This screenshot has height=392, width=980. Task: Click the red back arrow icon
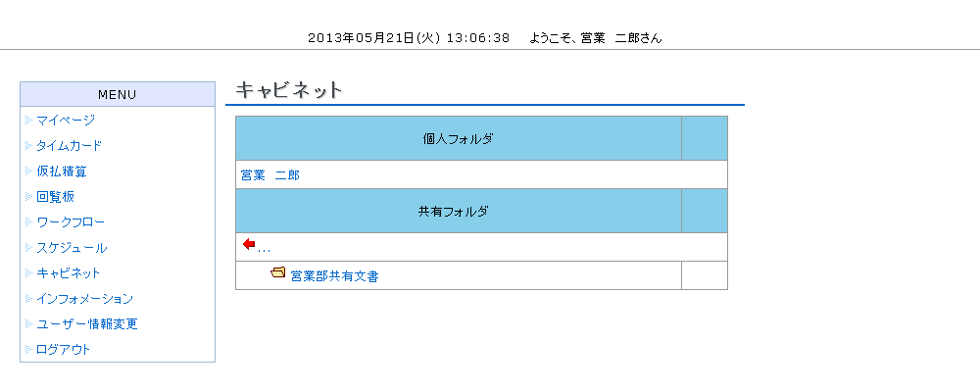click(x=249, y=244)
